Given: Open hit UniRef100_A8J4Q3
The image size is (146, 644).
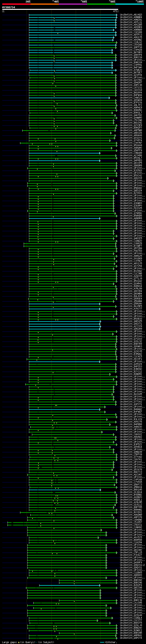Looking at the screenshot, I should pyautogui.click(x=131, y=15).
